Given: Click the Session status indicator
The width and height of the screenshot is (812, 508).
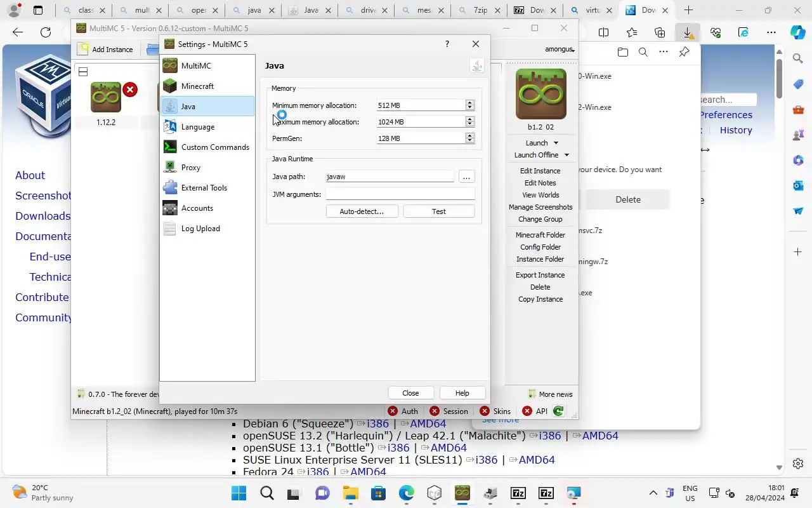Looking at the screenshot, I should [x=449, y=411].
